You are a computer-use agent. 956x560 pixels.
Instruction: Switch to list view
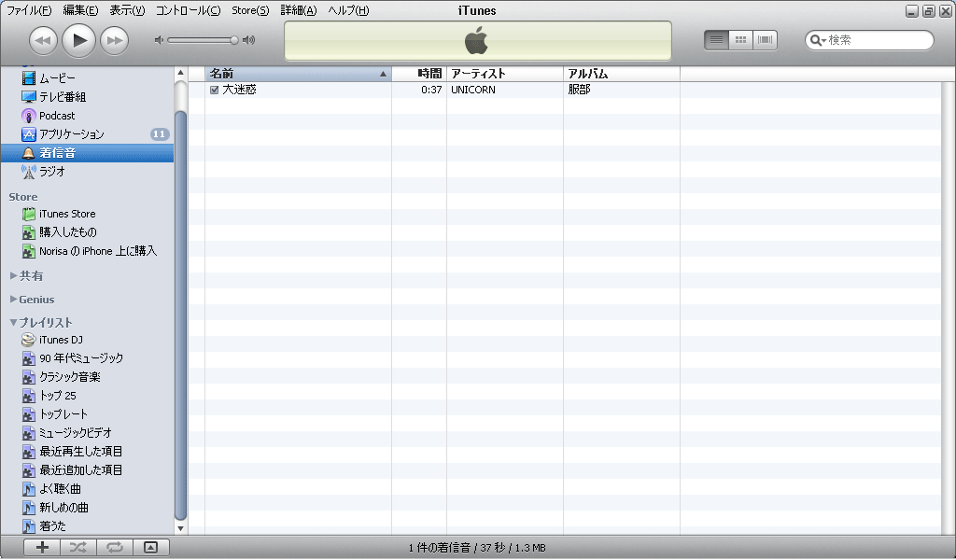[x=716, y=40]
